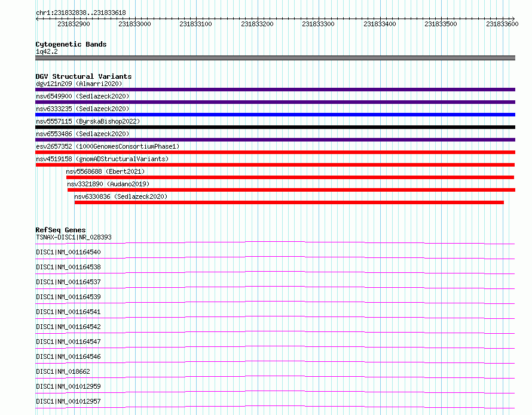Open esv2657352 (1000GenomesConsortiumPhase1) label

coord(108,146)
